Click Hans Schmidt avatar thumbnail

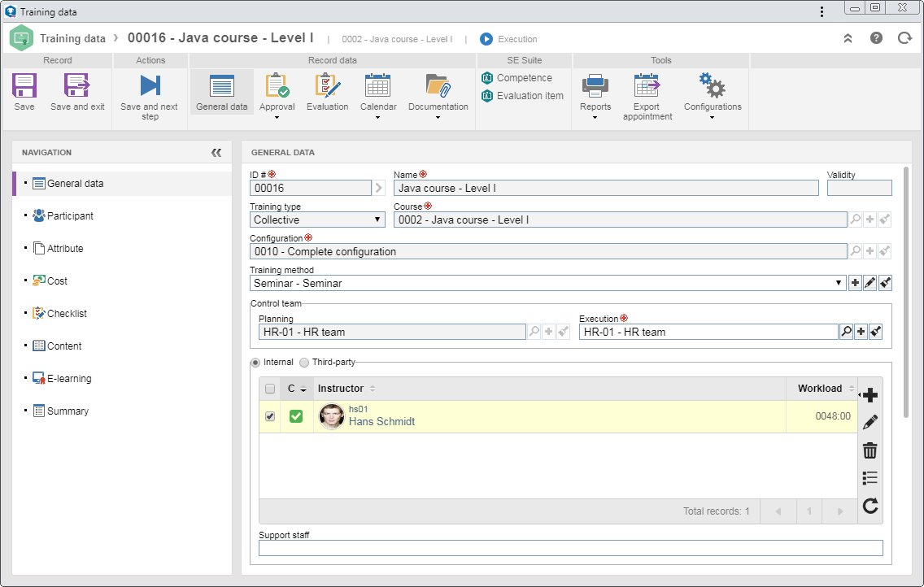(x=332, y=416)
